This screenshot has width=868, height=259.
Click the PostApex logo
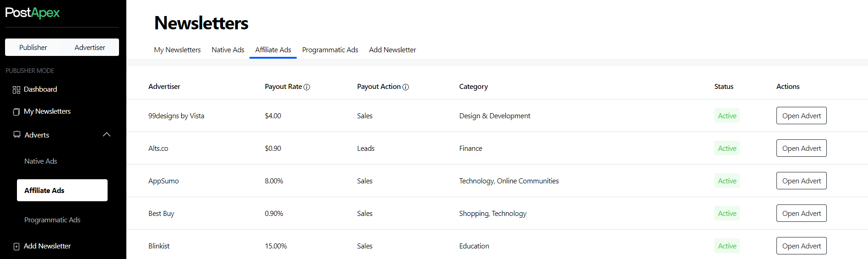coord(33,13)
